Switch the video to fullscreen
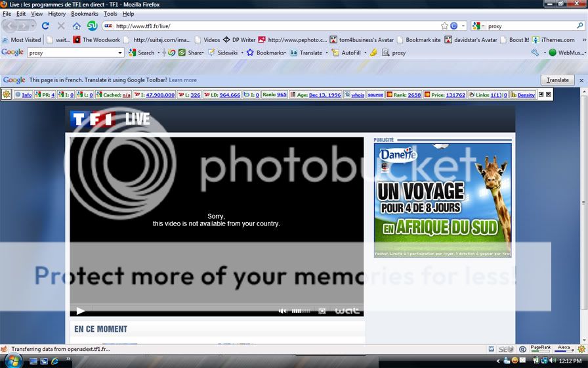This screenshot has width=588, height=368. pos(322,311)
